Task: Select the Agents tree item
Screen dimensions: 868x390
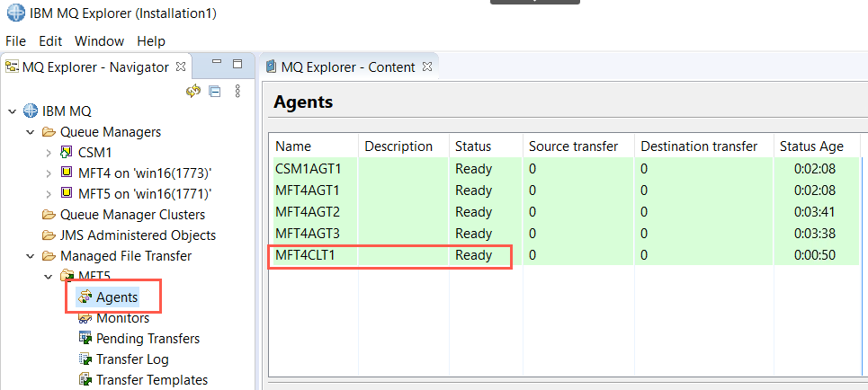Action: pos(117,297)
